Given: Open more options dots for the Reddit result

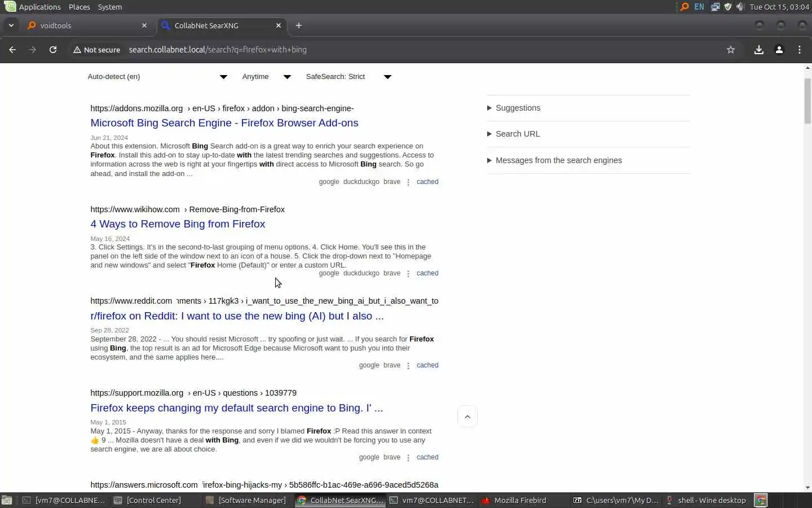Looking at the screenshot, I should coord(408,366).
